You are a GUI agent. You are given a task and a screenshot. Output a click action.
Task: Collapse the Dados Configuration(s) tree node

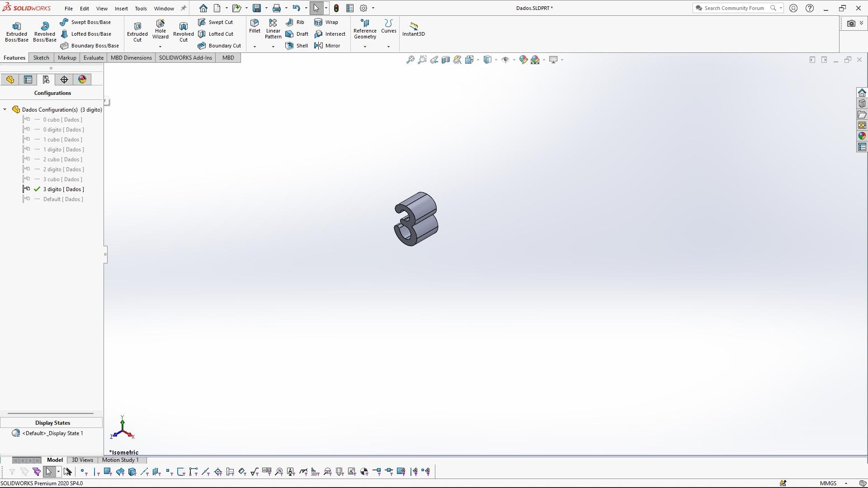[5, 109]
